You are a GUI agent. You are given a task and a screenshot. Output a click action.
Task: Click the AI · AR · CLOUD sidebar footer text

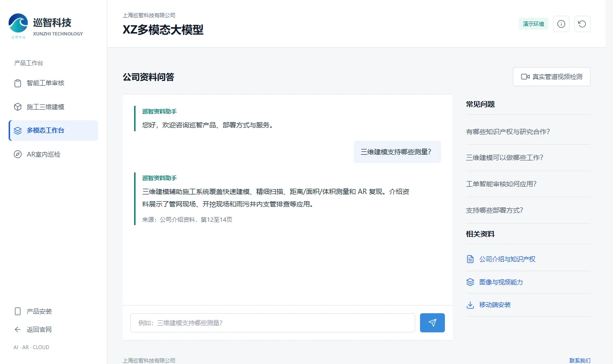click(31, 347)
